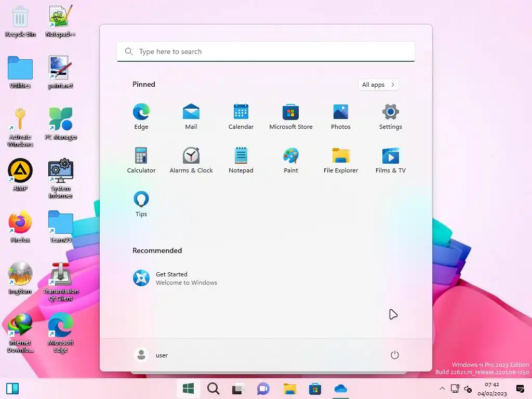
Task: Select the Activate Windows key shortcut
Action: (x=20, y=128)
